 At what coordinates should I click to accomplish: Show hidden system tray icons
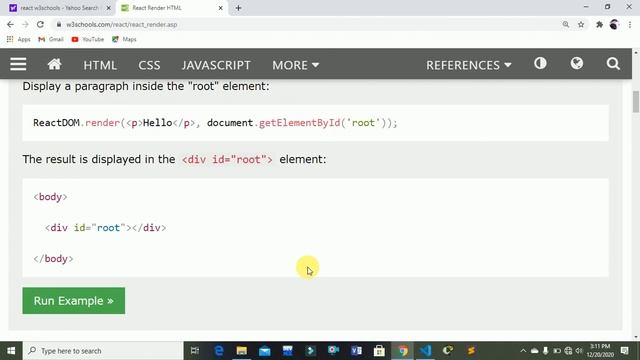click(x=523, y=351)
